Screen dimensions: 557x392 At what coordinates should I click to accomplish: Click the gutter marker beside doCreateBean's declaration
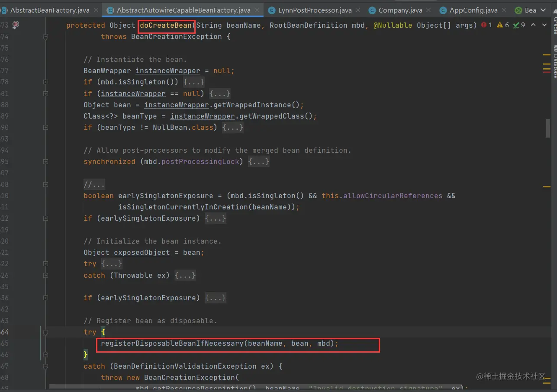tap(16, 25)
